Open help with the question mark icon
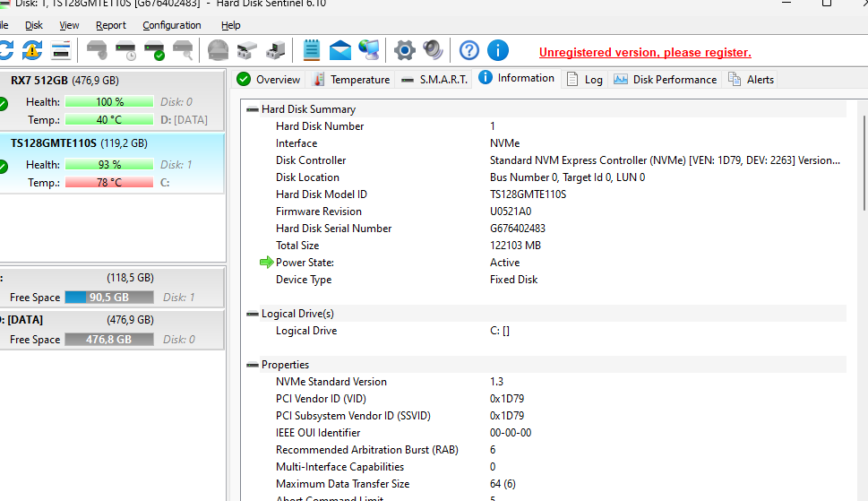 [469, 50]
